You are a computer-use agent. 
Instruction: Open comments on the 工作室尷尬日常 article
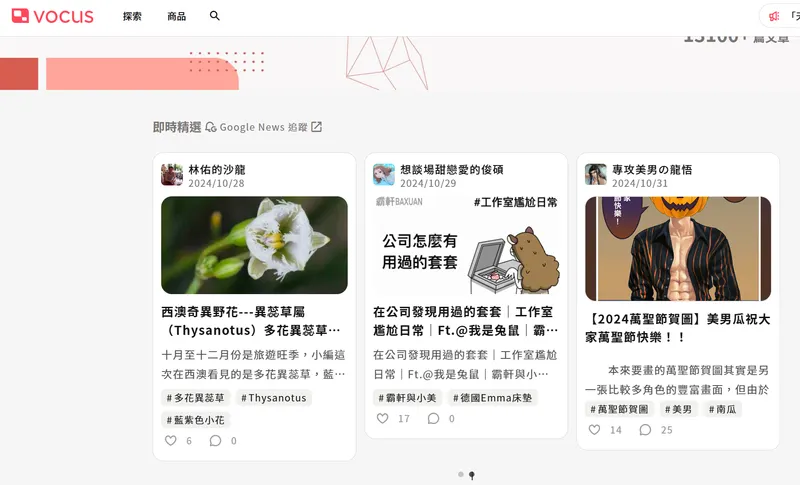pyautogui.click(x=433, y=419)
